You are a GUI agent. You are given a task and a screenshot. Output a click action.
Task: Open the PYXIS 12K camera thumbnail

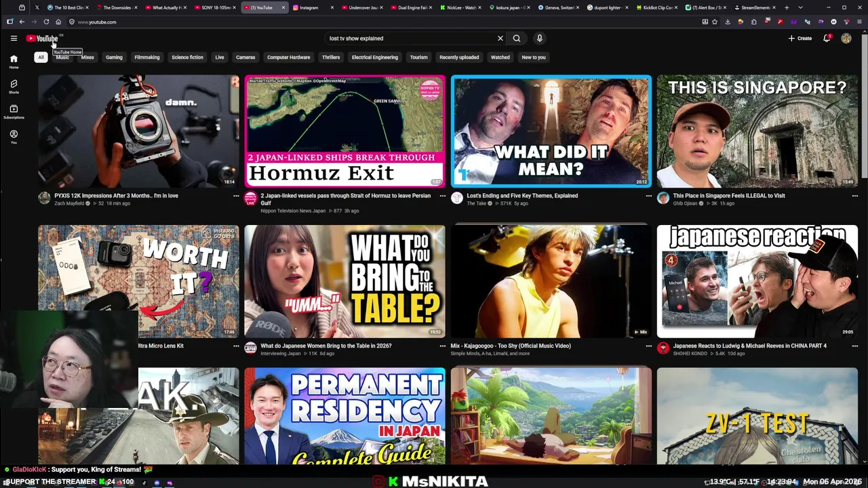click(138, 131)
